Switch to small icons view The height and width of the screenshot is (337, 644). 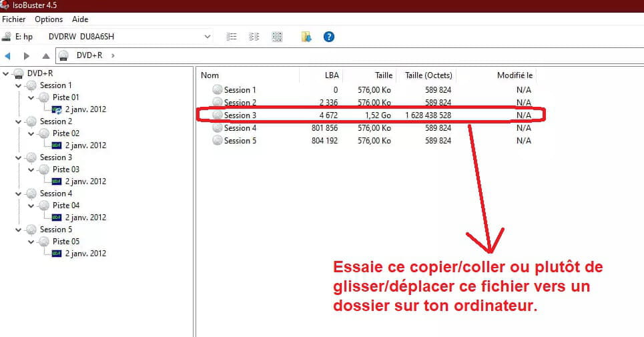point(254,37)
